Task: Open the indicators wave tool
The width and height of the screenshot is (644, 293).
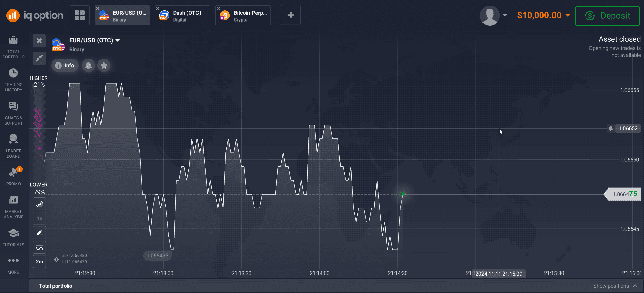Action: pyautogui.click(x=39, y=248)
